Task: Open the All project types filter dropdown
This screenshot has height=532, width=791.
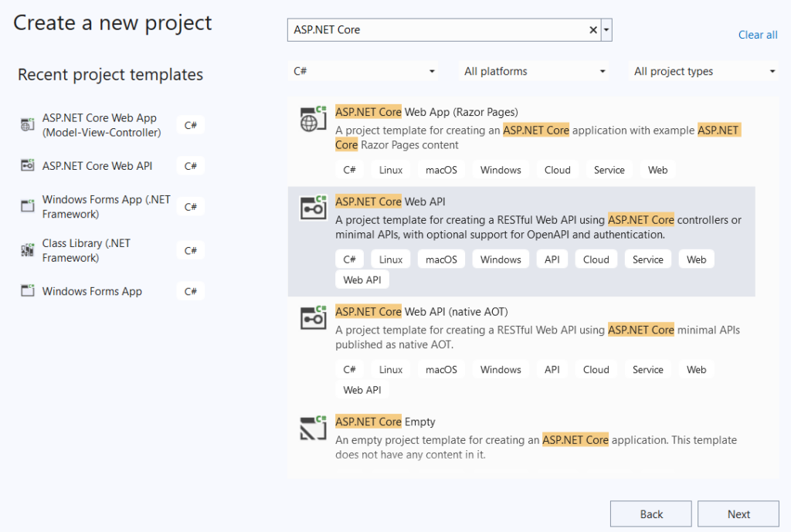Action: point(703,71)
